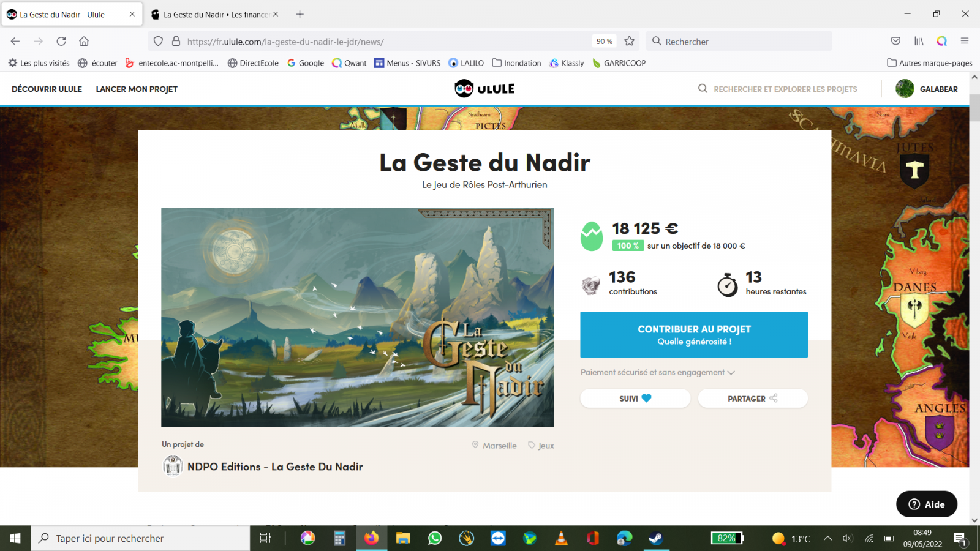
Task: Open the Firefox hamburger menu
Action: click(x=965, y=41)
